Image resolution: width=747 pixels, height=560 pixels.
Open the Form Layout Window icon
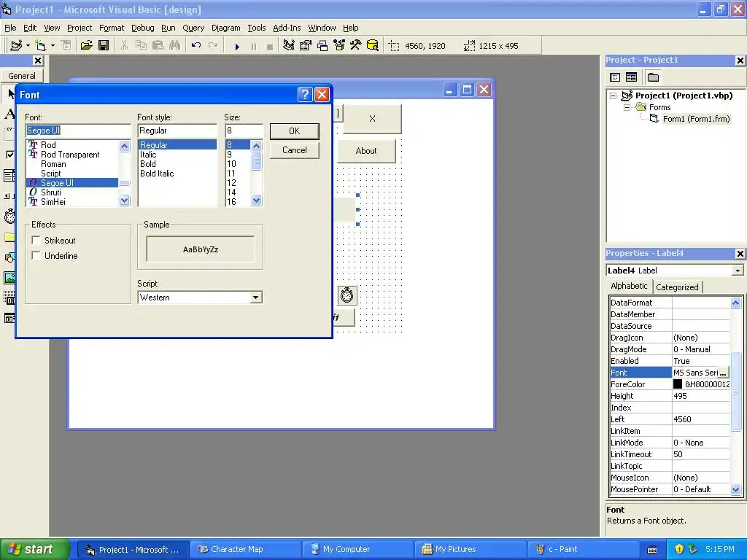[322, 45]
